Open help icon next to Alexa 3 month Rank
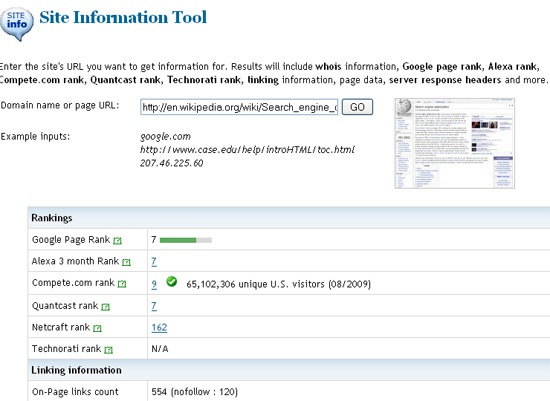The height and width of the screenshot is (401, 550). point(126,262)
